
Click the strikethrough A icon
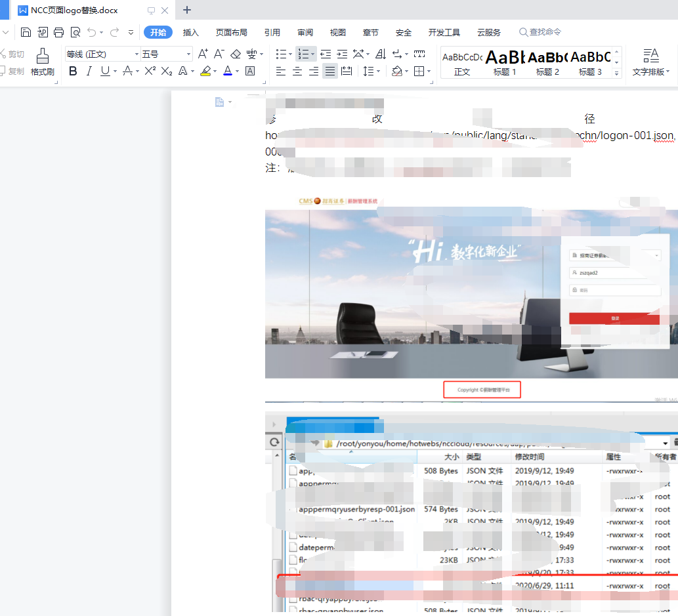pyautogui.click(x=127, y=71)
